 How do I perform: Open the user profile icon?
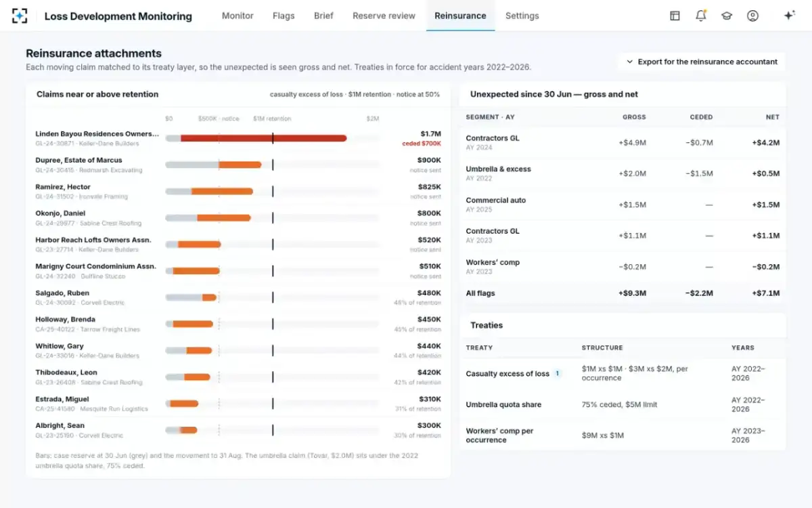752,16
